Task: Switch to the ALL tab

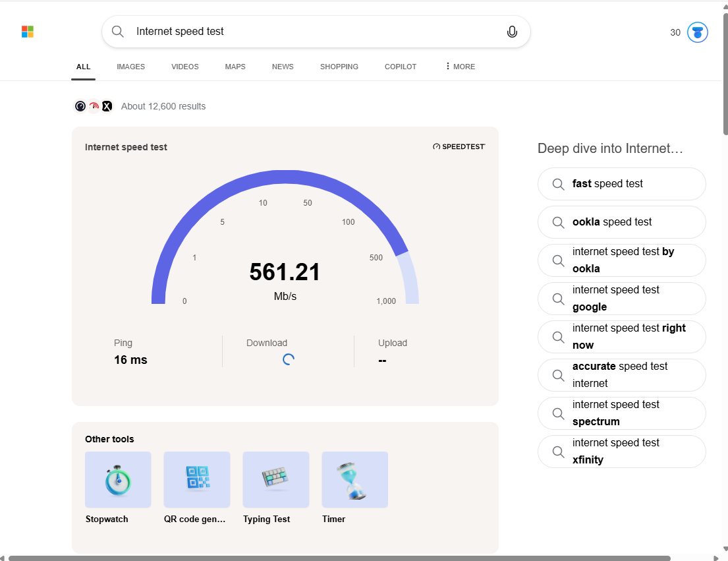Action: [83, 67]
